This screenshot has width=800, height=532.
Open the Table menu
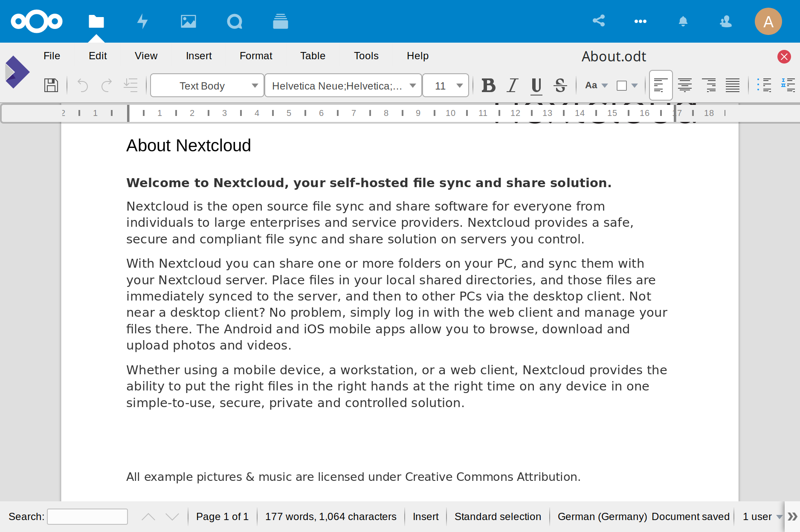point(313,56)
